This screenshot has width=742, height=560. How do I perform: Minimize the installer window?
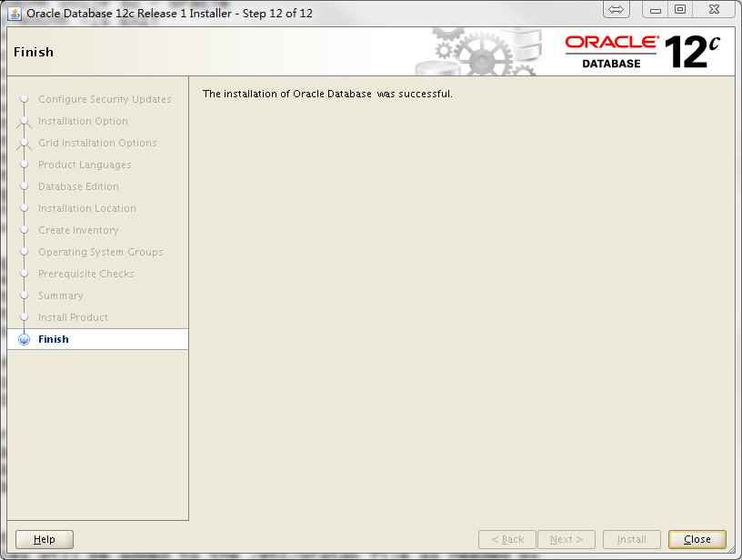coord(656,9)
